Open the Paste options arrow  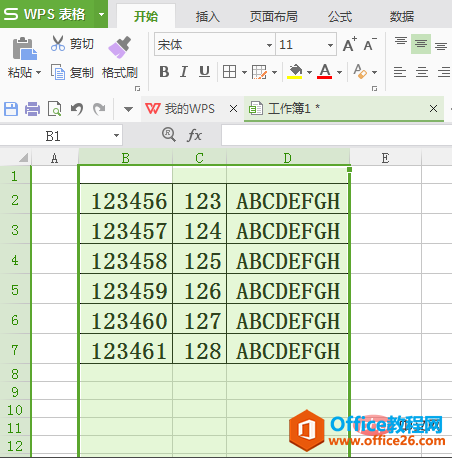point(39,72)
